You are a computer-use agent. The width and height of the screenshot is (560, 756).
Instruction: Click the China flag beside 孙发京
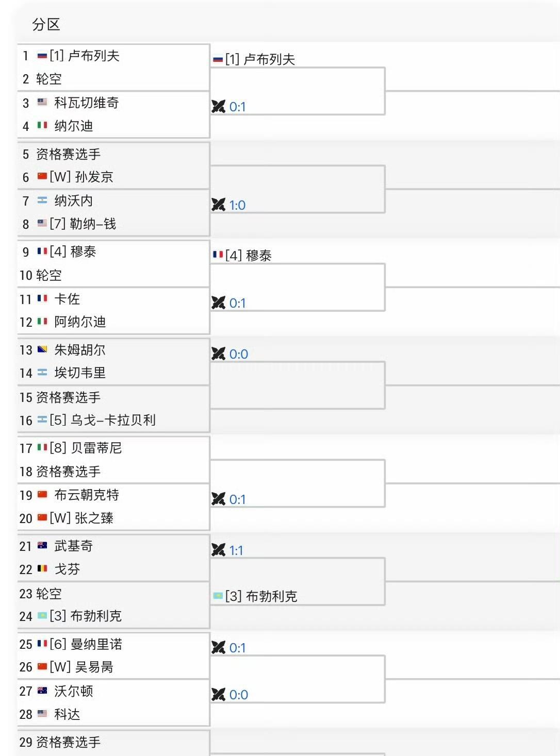point(42,177)
